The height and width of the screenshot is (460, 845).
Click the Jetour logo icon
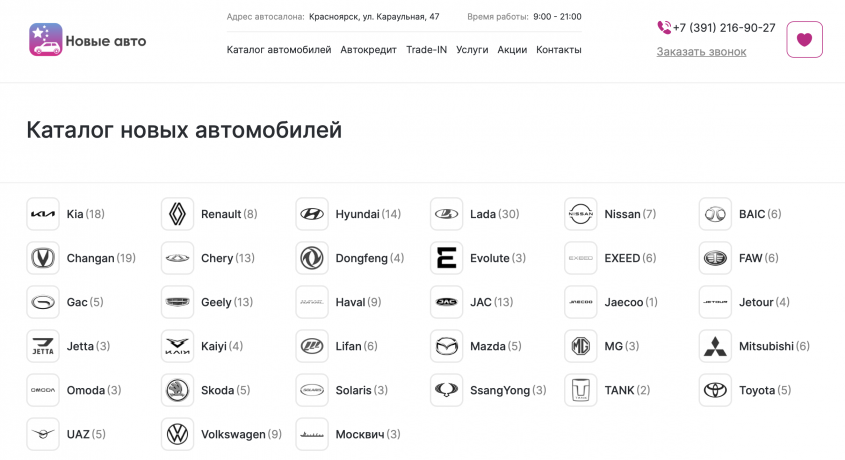(715, 302)
